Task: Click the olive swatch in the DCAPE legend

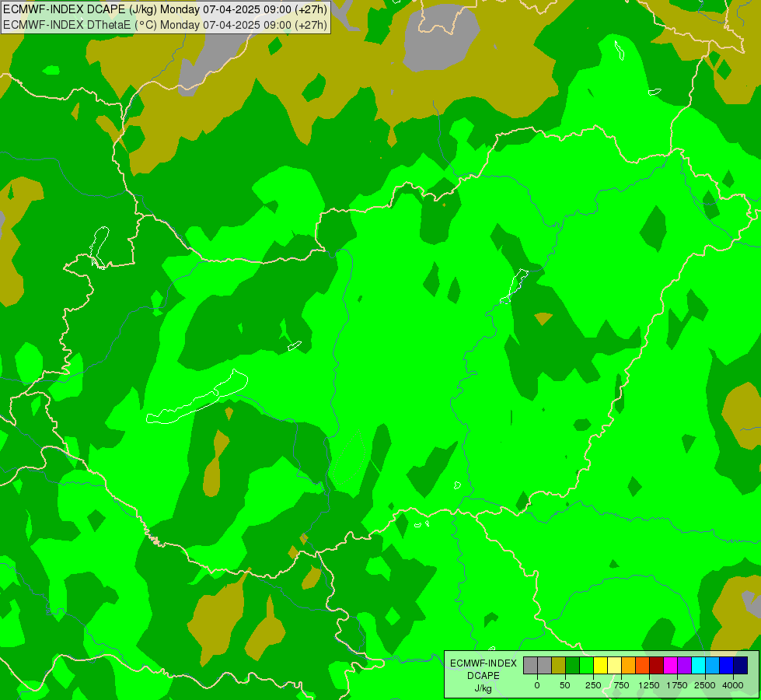Action: 559,666
